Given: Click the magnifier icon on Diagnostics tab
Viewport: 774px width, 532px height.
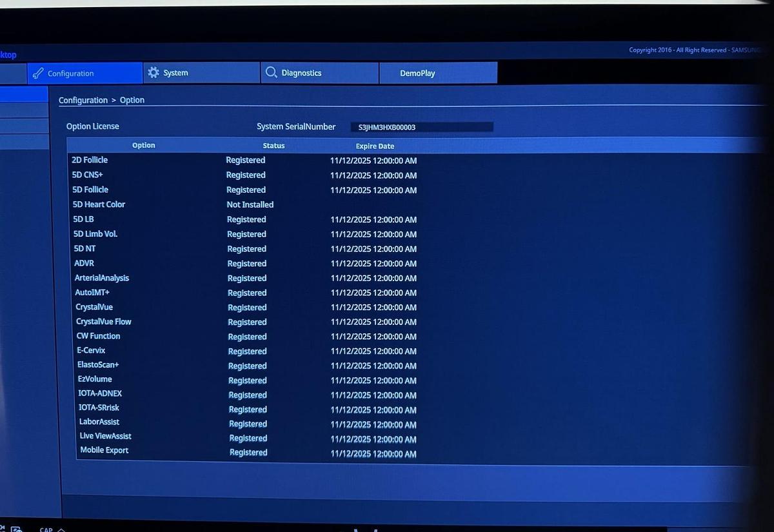Looking at the screenshot, I should pos(272,73).
